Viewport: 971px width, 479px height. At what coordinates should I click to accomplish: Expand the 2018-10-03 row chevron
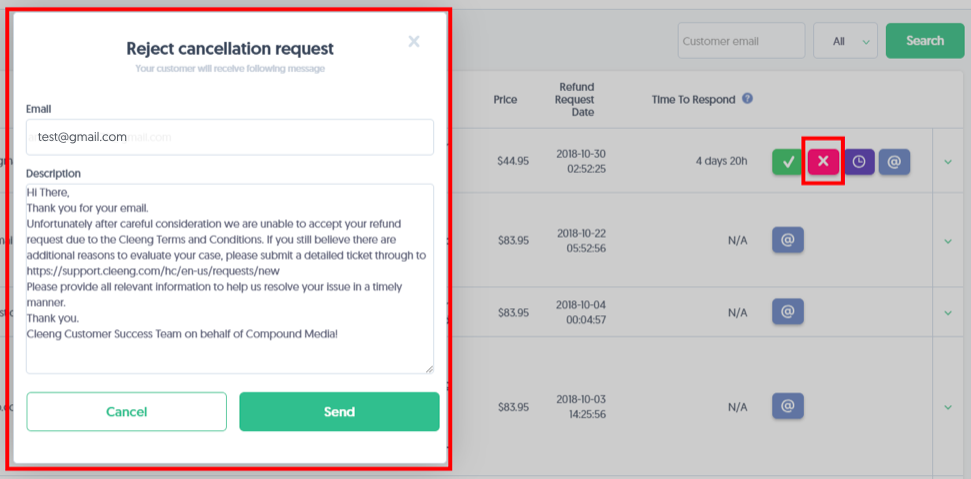point(947,407)
